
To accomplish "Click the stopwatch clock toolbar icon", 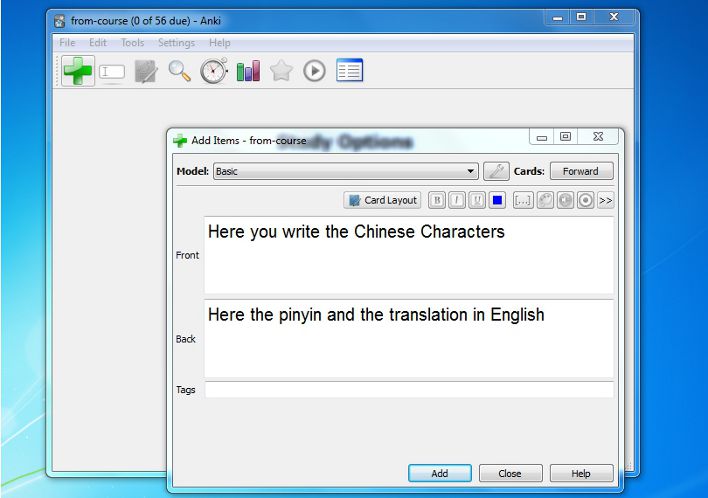I will click(214, 71).
